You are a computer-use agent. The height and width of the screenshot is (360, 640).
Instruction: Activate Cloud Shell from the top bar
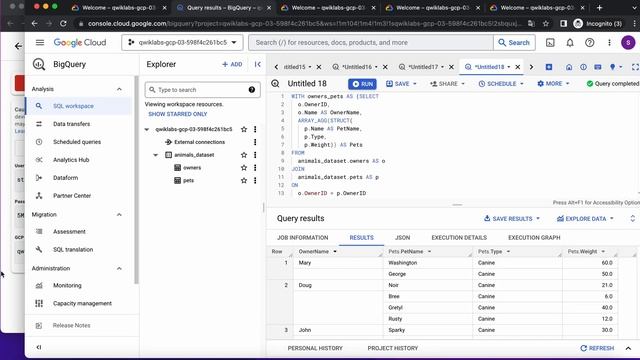550,42
